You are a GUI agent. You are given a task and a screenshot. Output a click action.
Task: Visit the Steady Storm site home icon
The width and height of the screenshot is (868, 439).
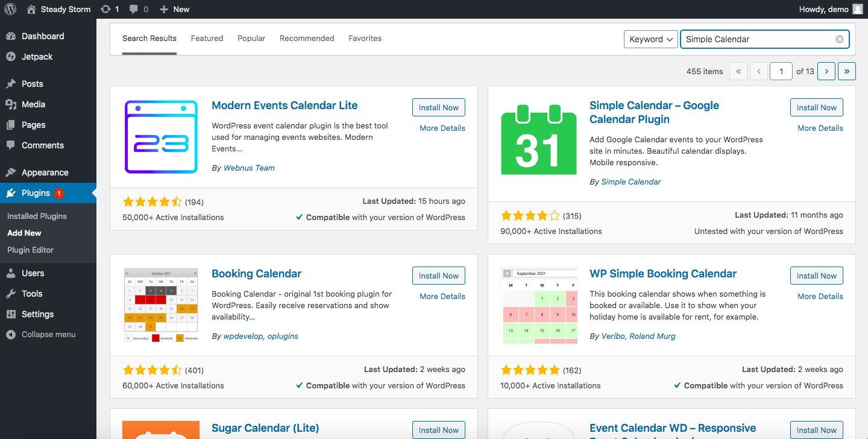click(31, 9)
